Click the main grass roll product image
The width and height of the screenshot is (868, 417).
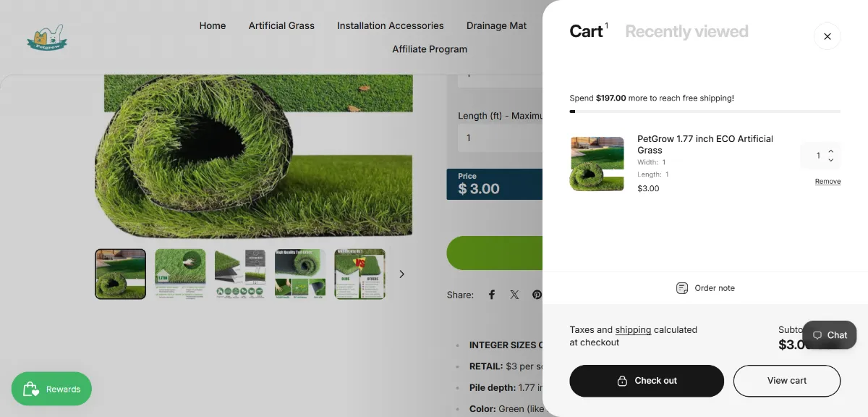[x=253, y=156]
